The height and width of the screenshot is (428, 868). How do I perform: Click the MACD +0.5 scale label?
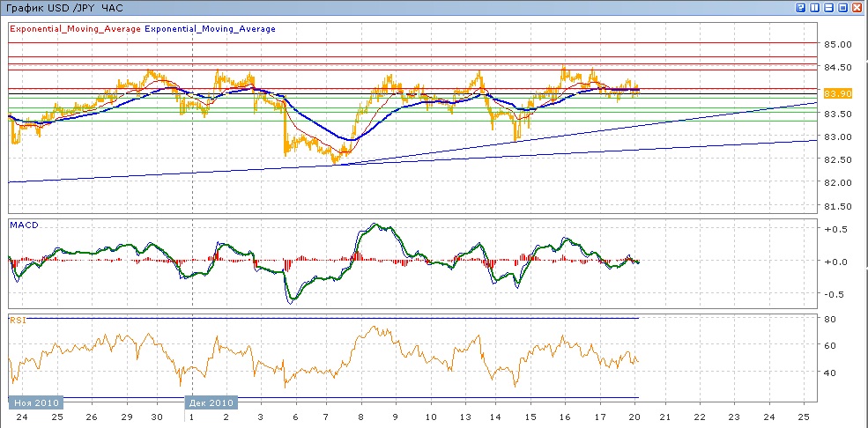click(836, 230)
